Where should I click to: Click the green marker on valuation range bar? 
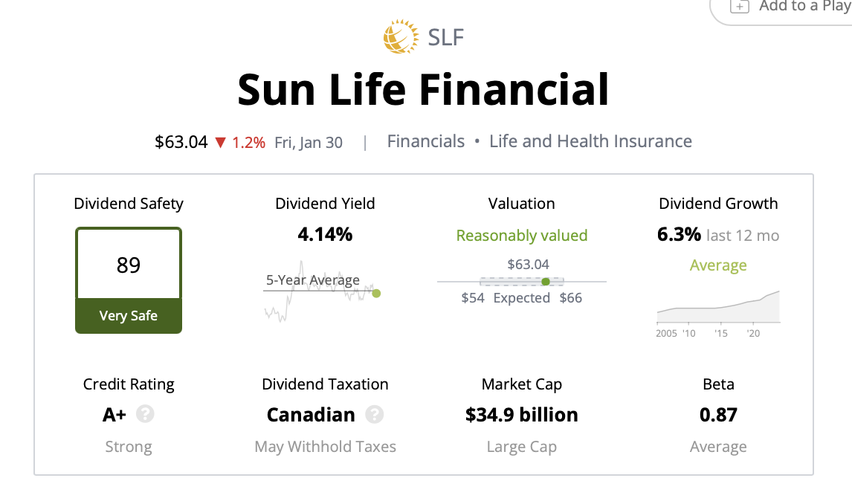coord(546,281)
